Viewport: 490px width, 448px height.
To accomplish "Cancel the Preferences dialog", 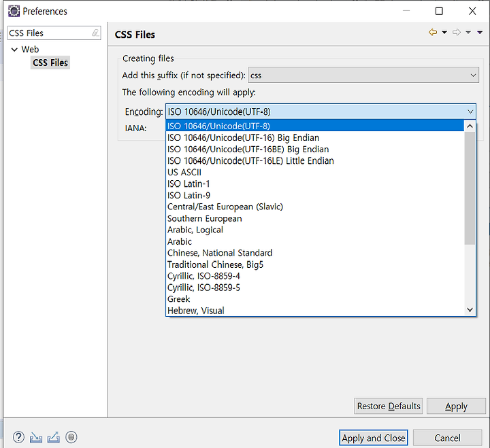I will click(x=447, y=438).
